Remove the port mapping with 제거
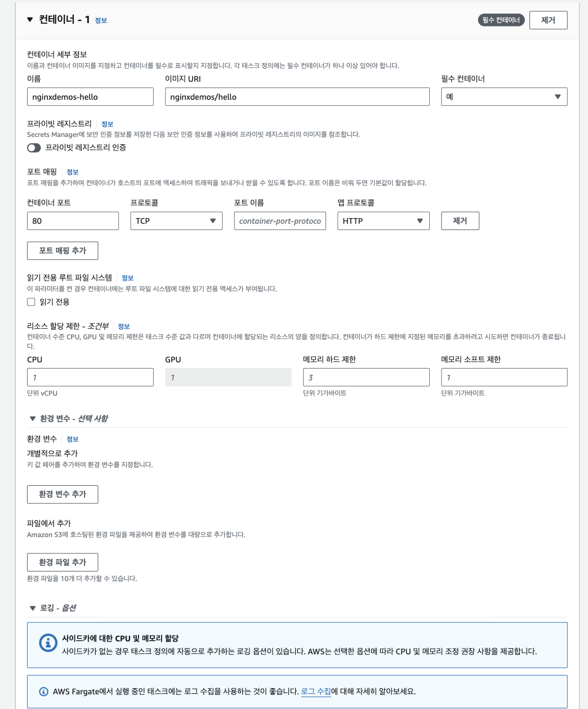The image size is (588, 709). point(460,221)
